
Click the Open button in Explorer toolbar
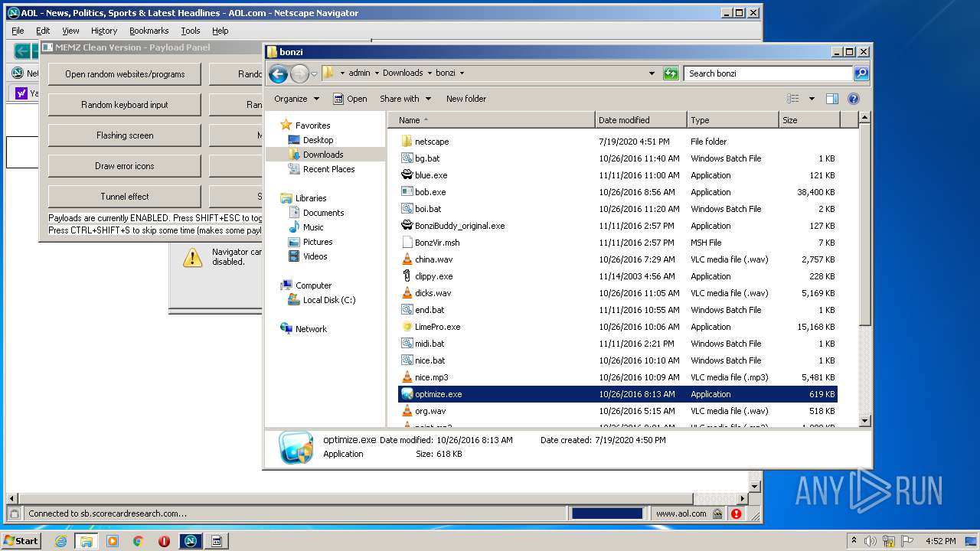(x=350, y=99)
